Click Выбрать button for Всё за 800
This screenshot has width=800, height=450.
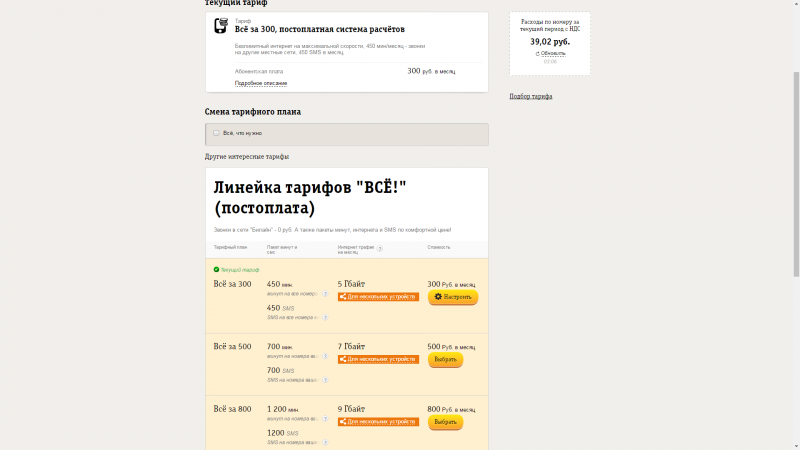pyautogui.click(x=445, y=422)
